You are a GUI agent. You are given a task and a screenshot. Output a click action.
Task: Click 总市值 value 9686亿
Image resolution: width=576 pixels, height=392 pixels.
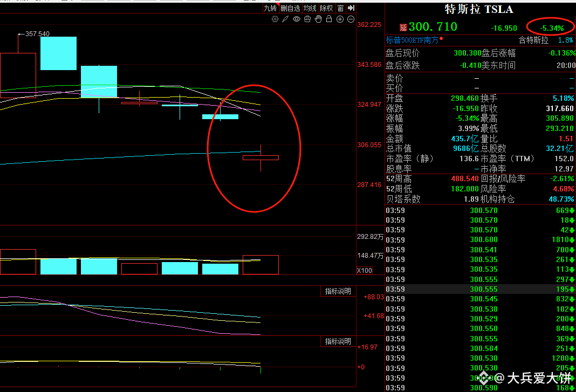(x=466, y=148)
